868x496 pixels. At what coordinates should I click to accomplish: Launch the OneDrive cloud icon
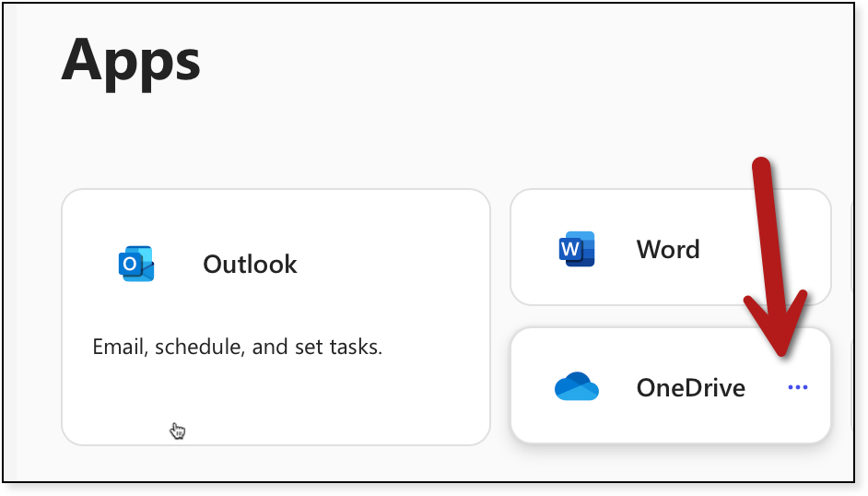[x=577, y=387]
